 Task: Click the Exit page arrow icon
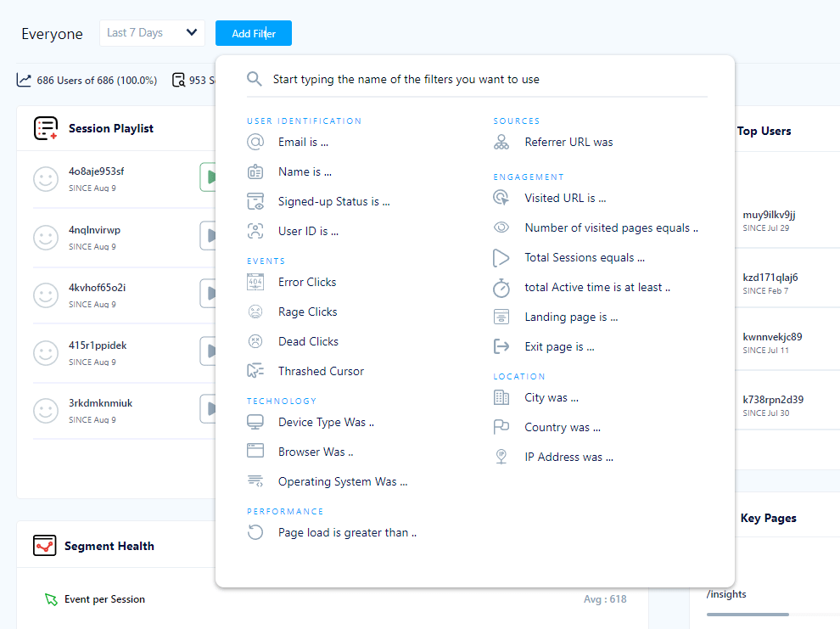point(501,346)
